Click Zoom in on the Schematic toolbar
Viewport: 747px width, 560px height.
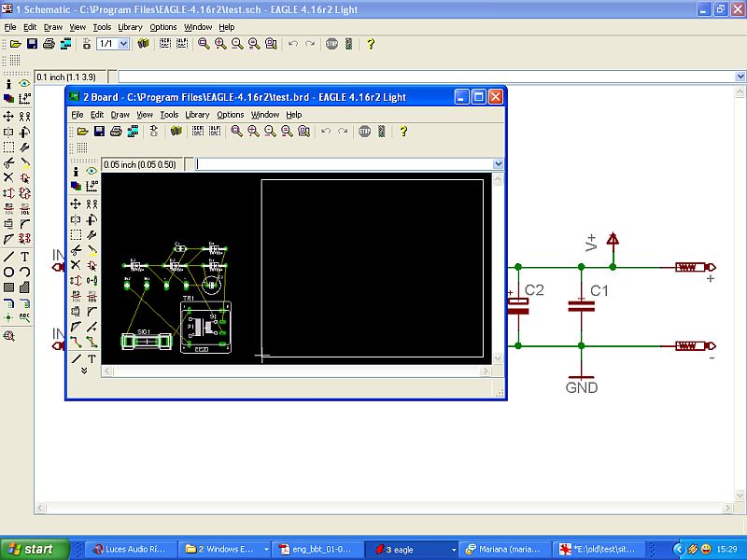coord(220,44)
